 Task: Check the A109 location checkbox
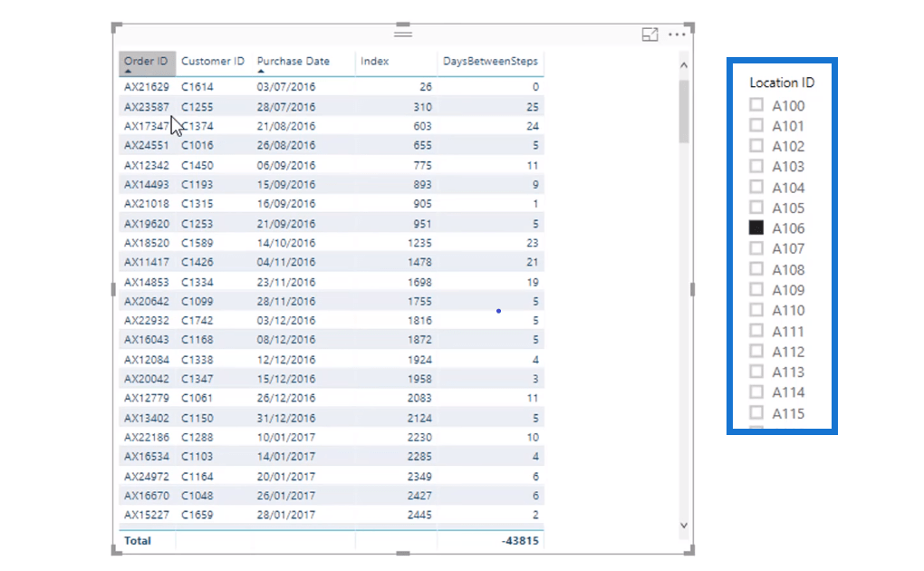(x=756, y=289)
